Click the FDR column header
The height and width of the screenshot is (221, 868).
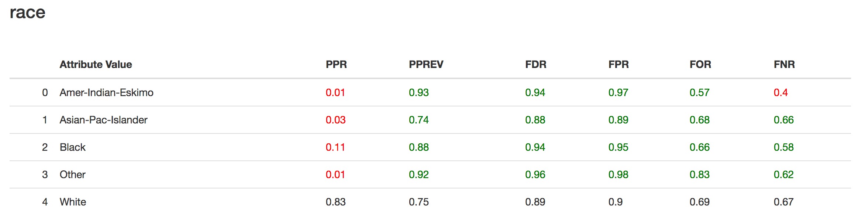[535, 64]
